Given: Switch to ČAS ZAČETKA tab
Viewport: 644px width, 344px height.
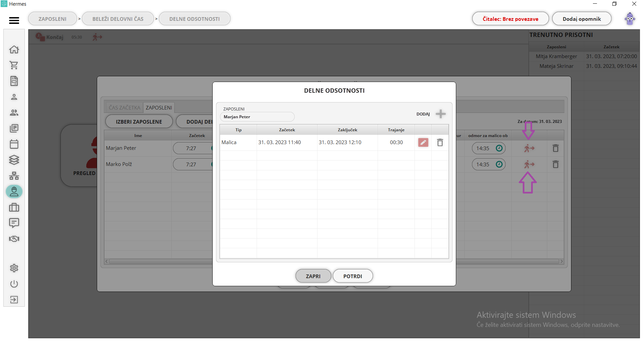Looking at the screenshot, I should [124, 107].
